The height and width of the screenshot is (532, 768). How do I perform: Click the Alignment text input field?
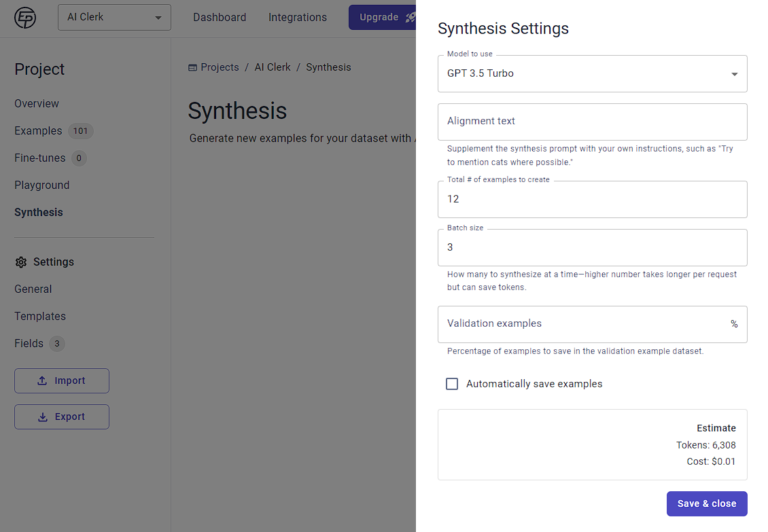tap(592, 122)
